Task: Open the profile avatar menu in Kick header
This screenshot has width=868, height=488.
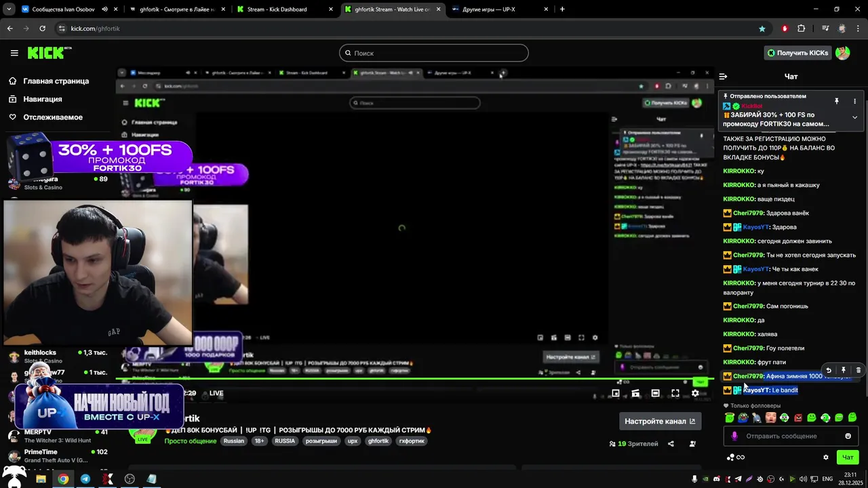Action: tap(842, 53)
